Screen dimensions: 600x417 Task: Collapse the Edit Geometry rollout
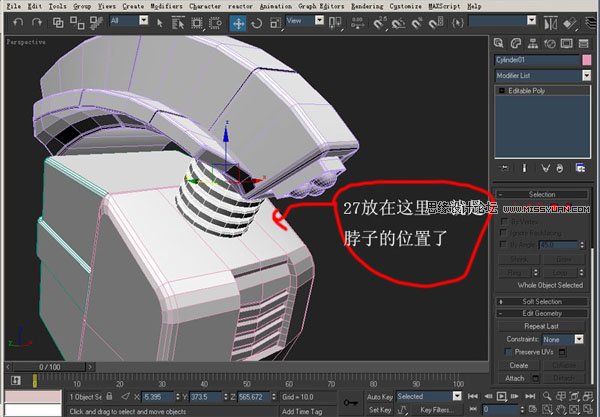(x=542, y=313)
